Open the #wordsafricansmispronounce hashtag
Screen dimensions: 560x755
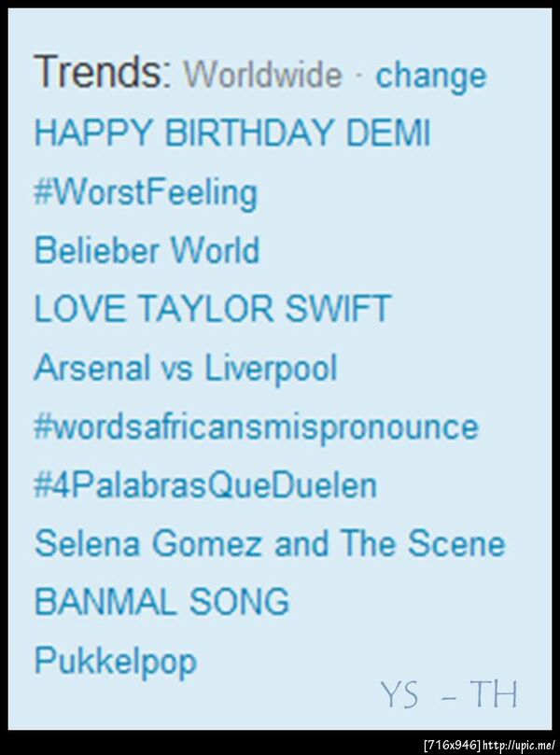click(x=256, y=426)
